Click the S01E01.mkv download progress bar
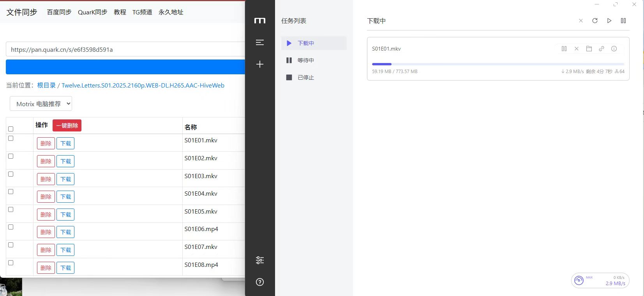644x296 pixels. (498, 64)
